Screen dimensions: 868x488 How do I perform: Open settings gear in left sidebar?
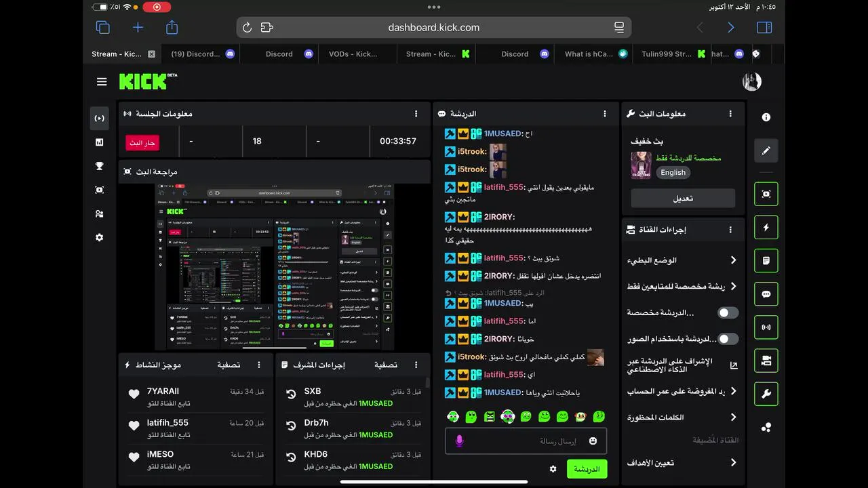(100, 237)
